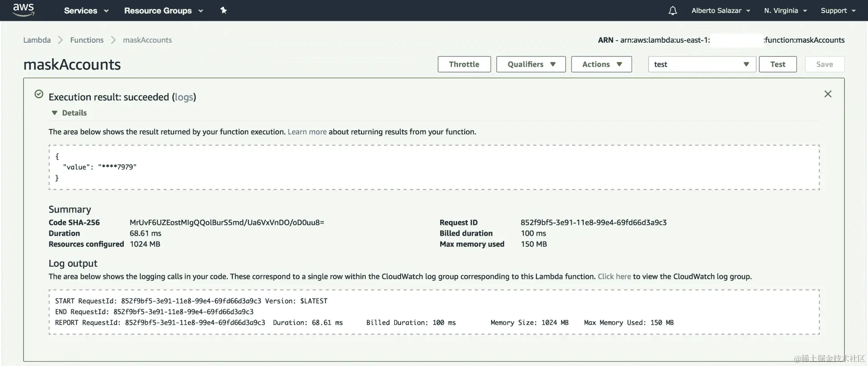Click the Billed duration value 100 ms
This screenshot has height=366, width=868.
pos(533,233)
